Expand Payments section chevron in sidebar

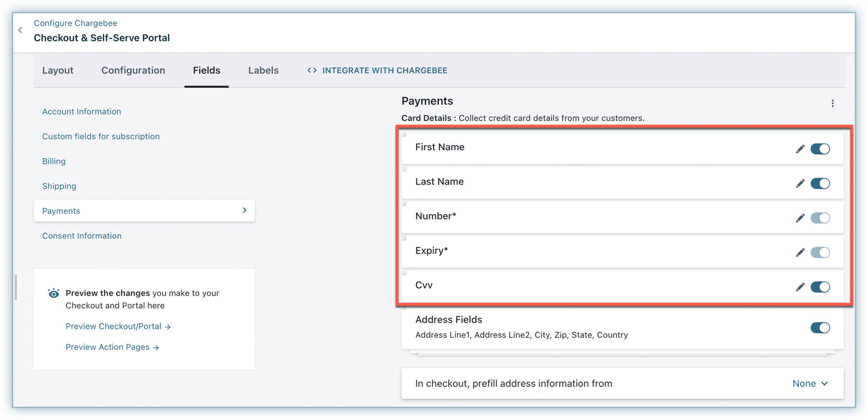[x=244, y=211]
